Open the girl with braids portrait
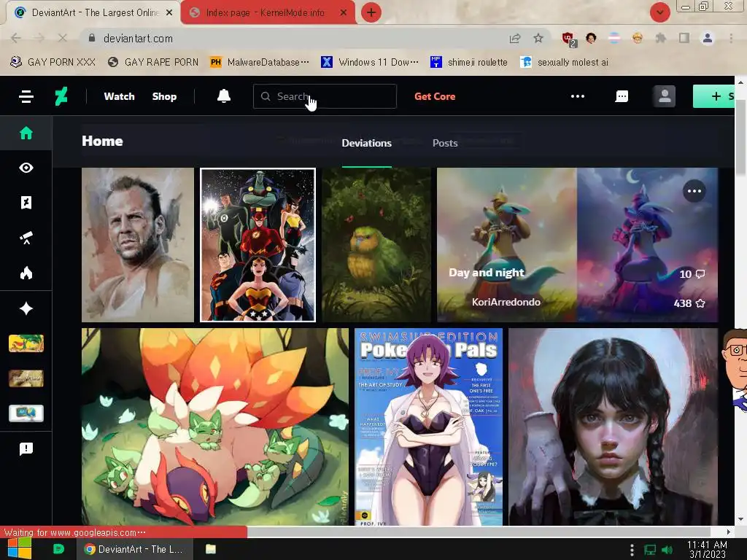747x560 pixels. pos(613,427)
